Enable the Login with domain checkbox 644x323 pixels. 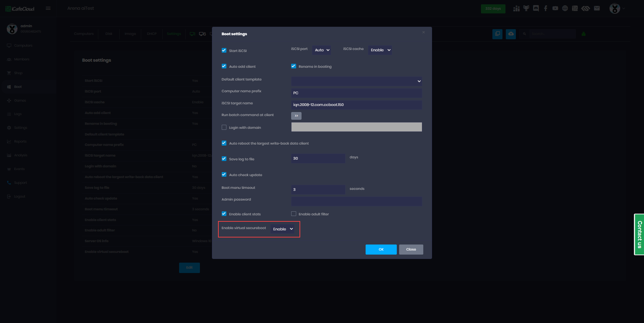(x=224, y=127)
